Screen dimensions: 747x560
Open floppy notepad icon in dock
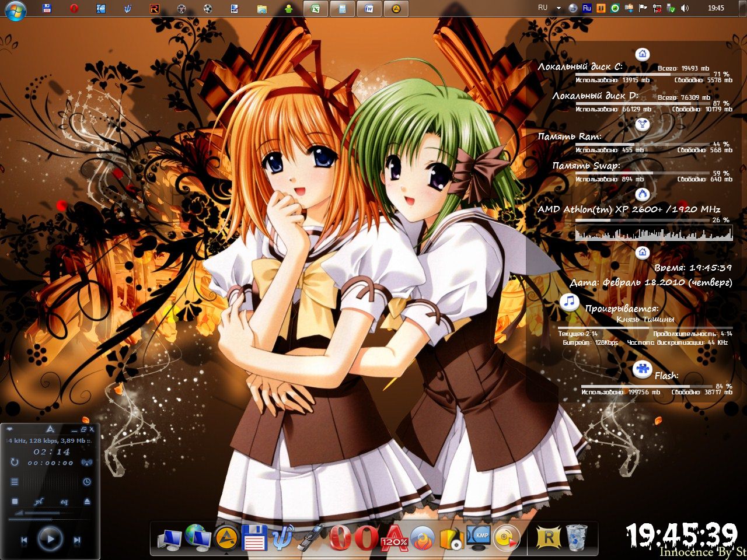(254, 538)
